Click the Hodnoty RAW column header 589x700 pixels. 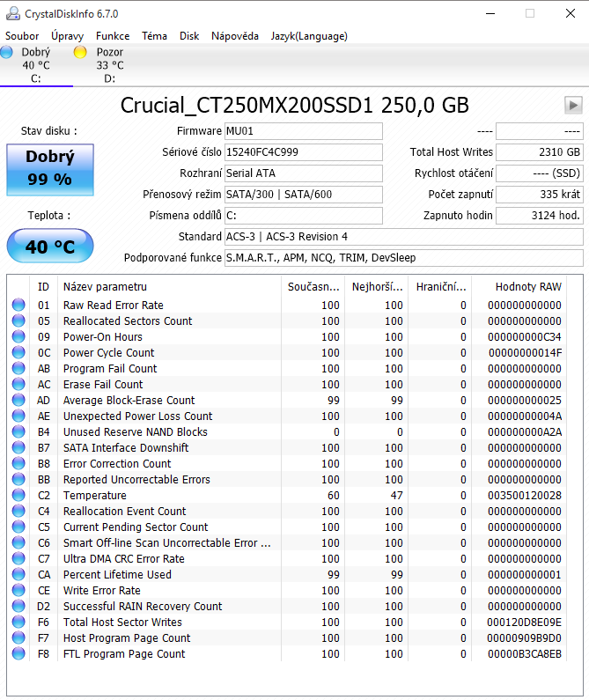pyautogui.click(x=519, y=287)
